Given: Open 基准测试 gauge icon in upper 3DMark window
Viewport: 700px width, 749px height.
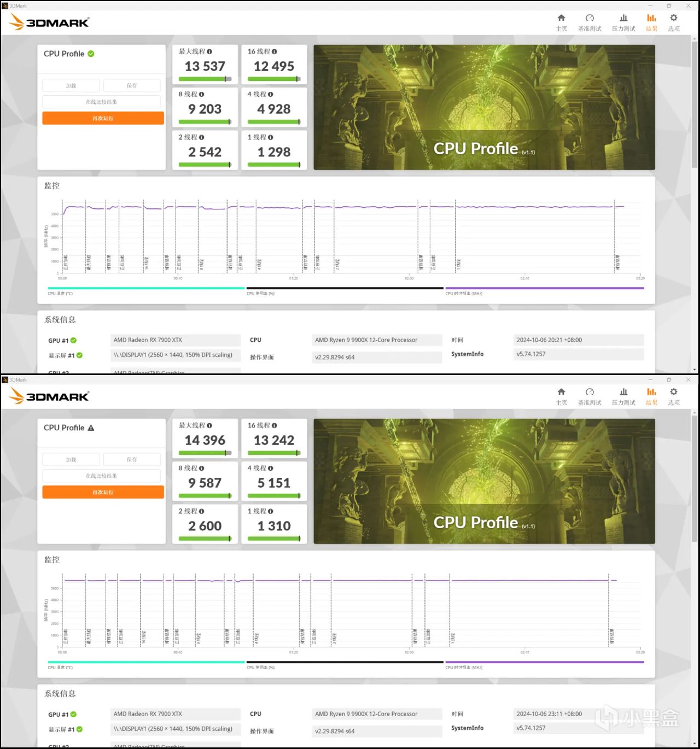Looking at the screenshot, I should (x=590, y=18).
